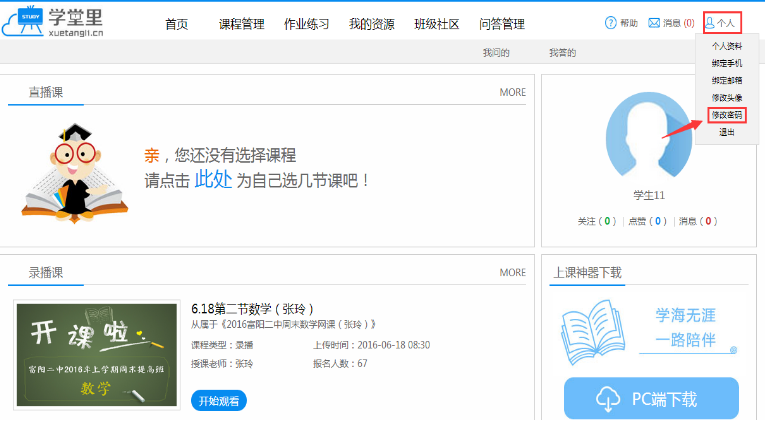Click the 个人 user icon in header
This screenshot has width=765, height=423.
[x=710, y=22]
